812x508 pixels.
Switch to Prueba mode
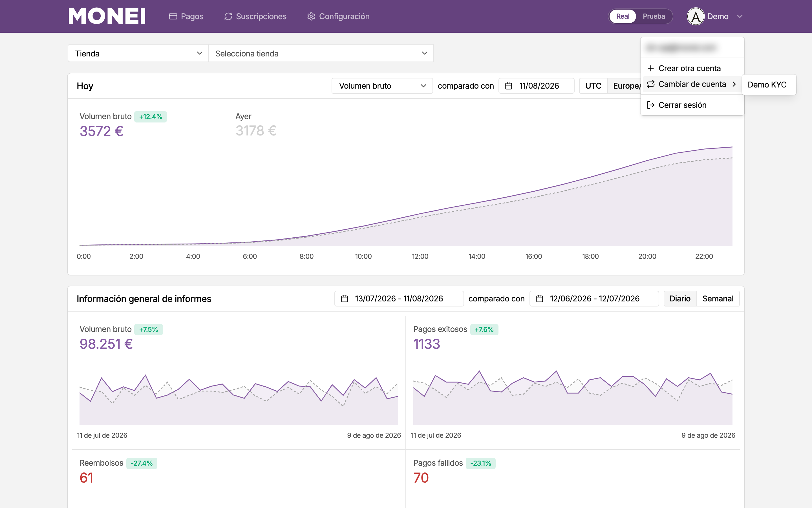(654, 16)
